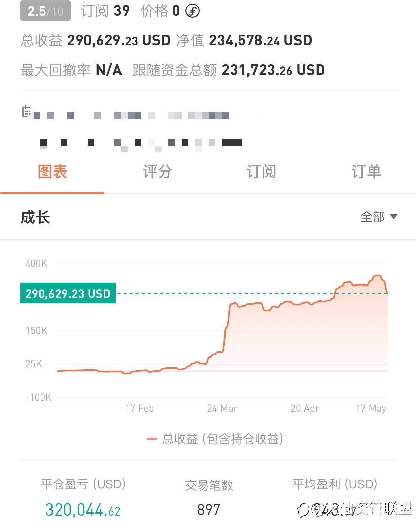416x532 pixels.
Task: Open the 订单 tab
Action: click(x=366, y=172)
